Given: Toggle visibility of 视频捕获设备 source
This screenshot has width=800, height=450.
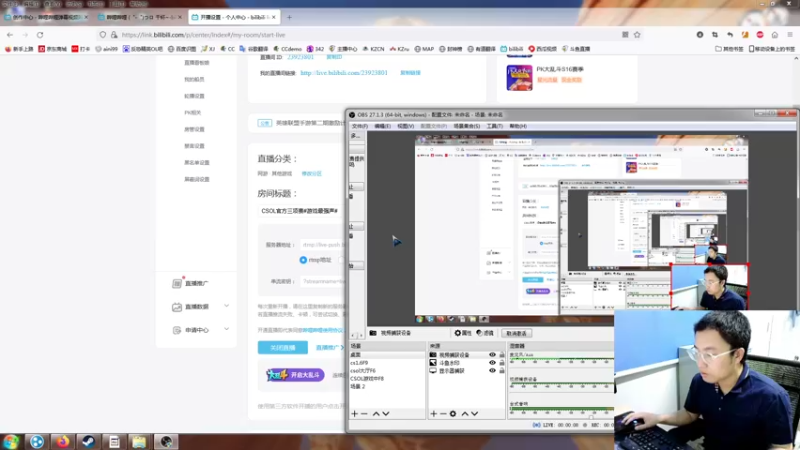Looking at the screenshot, I should 492,355.
